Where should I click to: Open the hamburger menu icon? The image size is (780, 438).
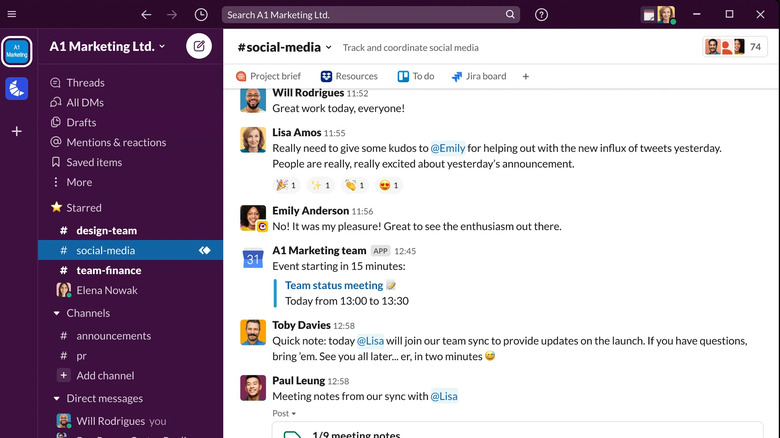coord(12,15)
